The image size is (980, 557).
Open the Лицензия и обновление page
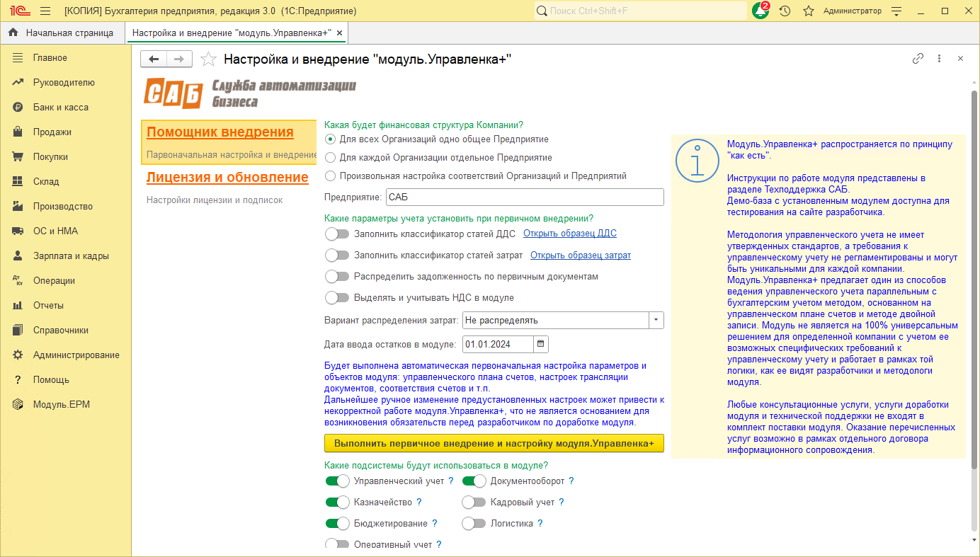227,178
